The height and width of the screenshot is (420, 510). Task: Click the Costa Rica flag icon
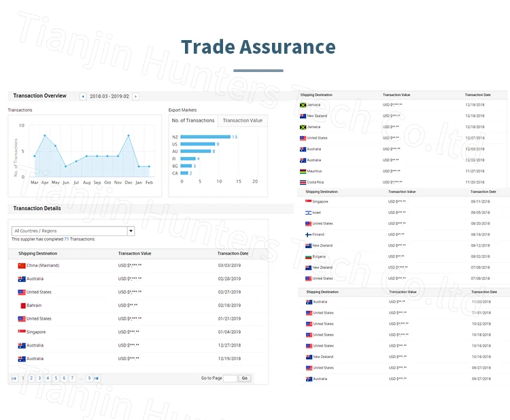pyautogui.click(x=303, y=182)
